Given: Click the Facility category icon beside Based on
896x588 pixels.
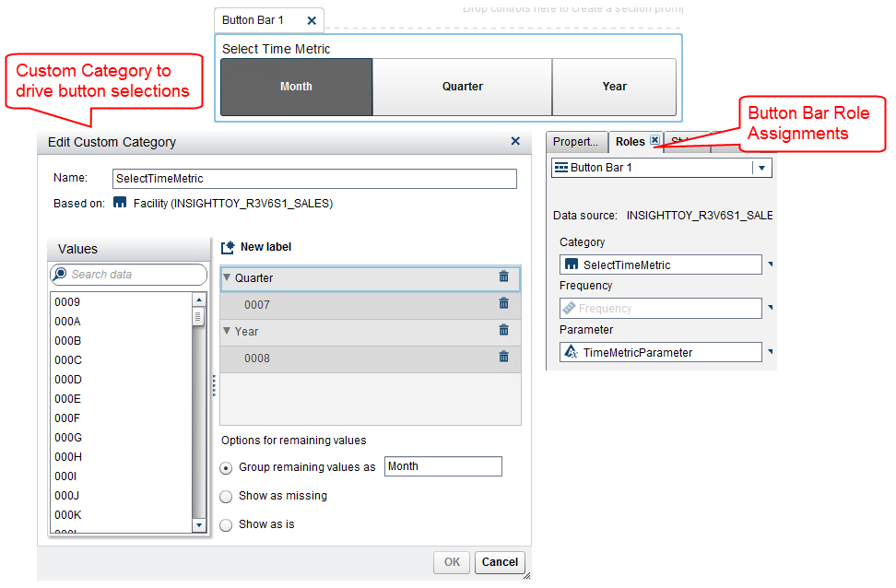Looking at the screenshot, I should (120, 202).
